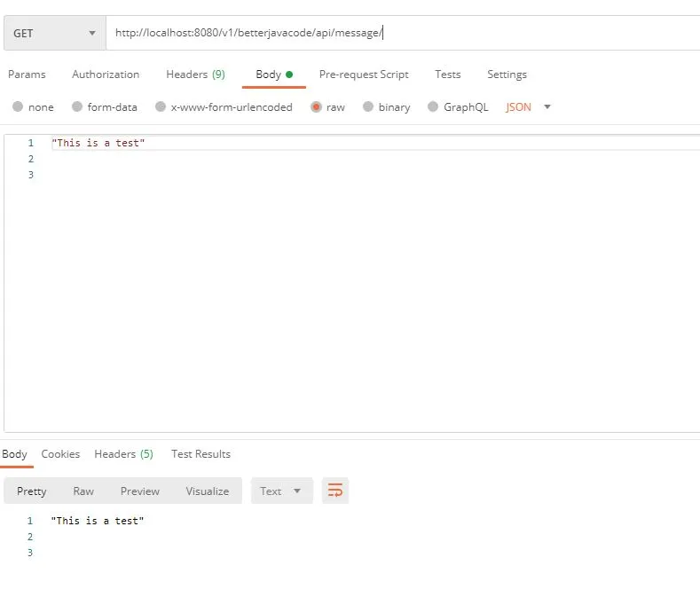Image resolution: width=700 pixels, height=597 pixels.
Task: Select the raw body radio button
Action: 316,107
